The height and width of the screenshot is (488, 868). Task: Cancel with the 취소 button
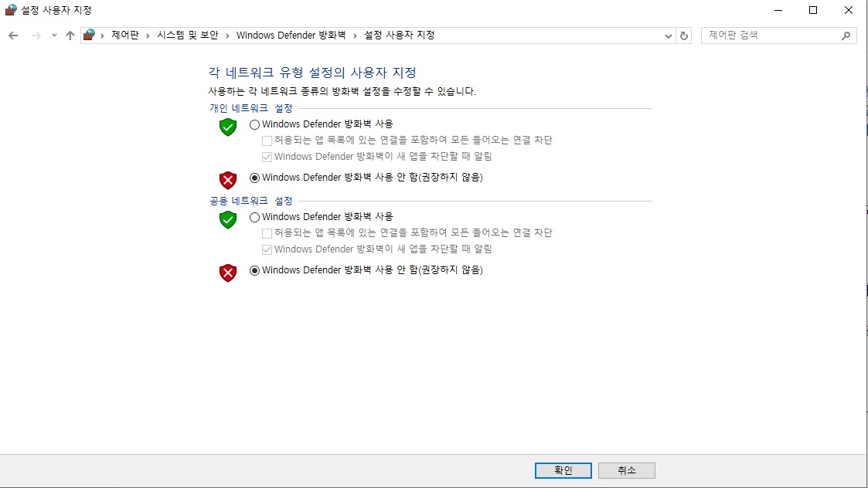[627, 470]
